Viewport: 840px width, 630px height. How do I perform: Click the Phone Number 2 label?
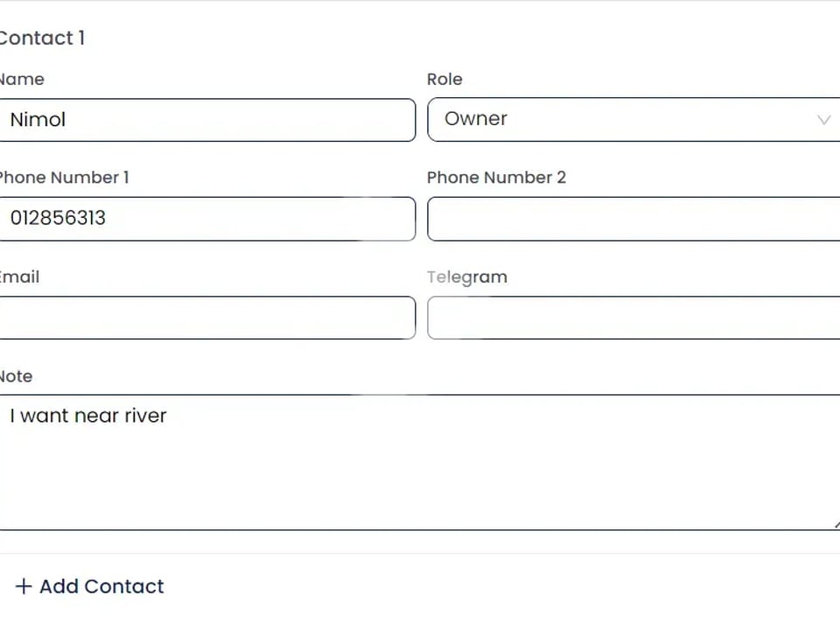click(496, 178)
